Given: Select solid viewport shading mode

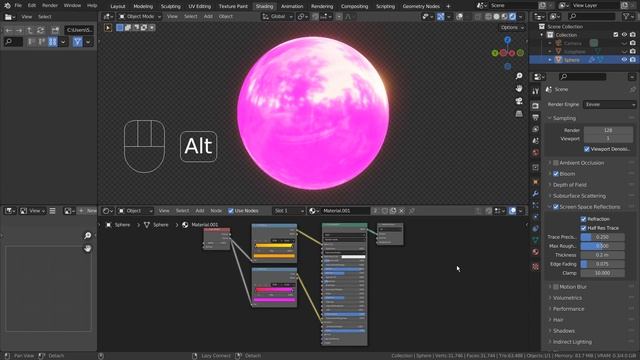Looking at the screenshot, I should pos(496,17).
